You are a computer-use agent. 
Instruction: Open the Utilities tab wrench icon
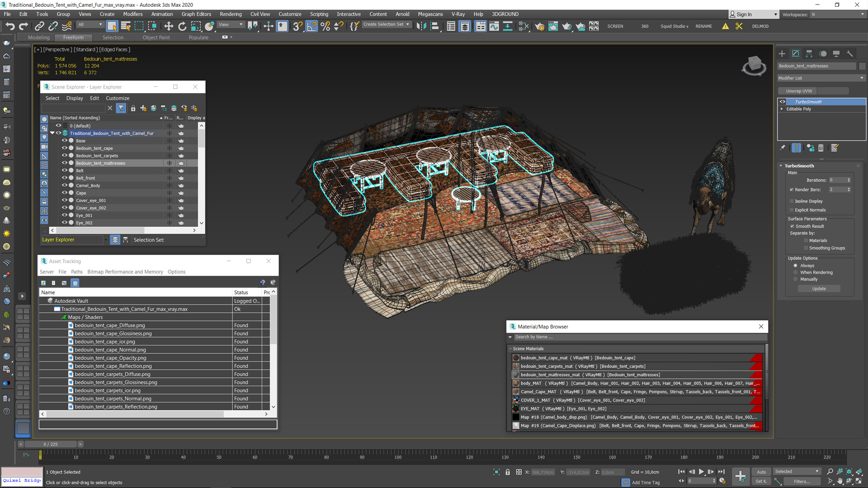[x=850, y=54]
